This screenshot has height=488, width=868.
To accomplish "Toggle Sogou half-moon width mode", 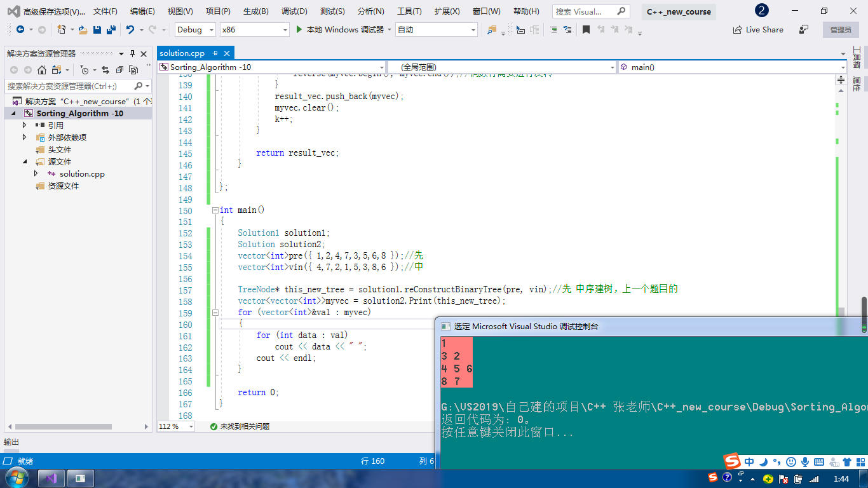I will click(763, 462).
